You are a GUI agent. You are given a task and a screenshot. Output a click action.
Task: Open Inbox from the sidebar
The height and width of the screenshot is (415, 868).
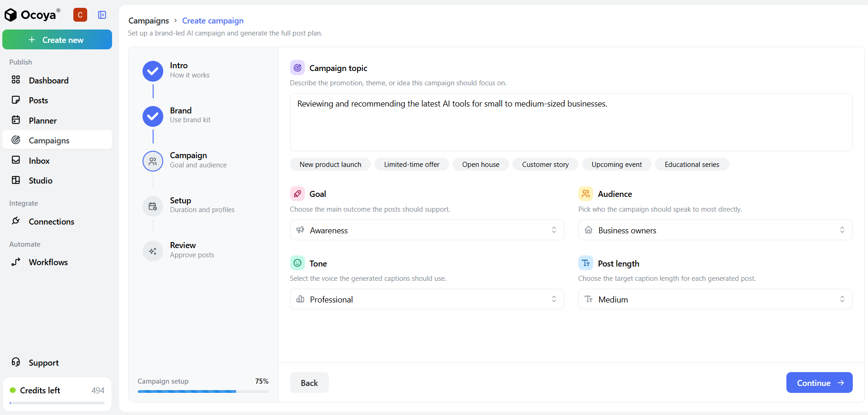tap(57, 160)
